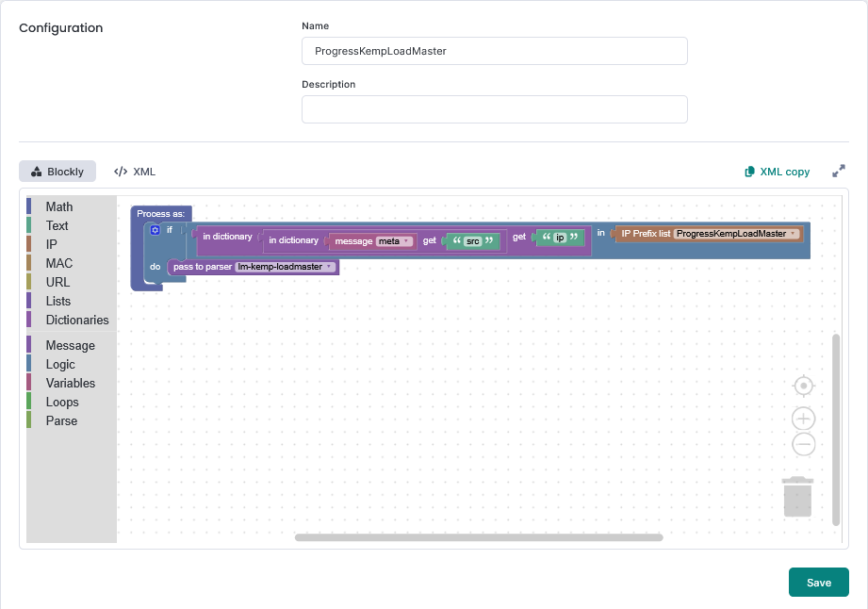
Task: Zoom out of the Blockly workspace
Action: tap(803, 444)
